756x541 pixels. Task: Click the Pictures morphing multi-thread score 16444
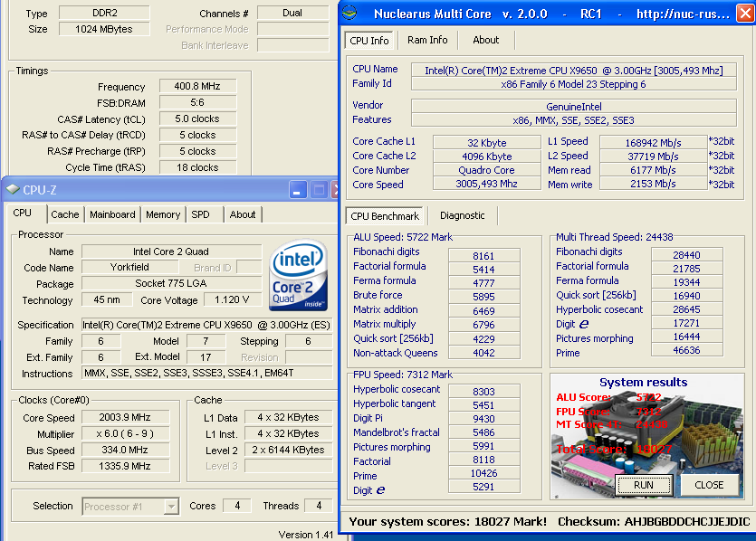point(686,337)
